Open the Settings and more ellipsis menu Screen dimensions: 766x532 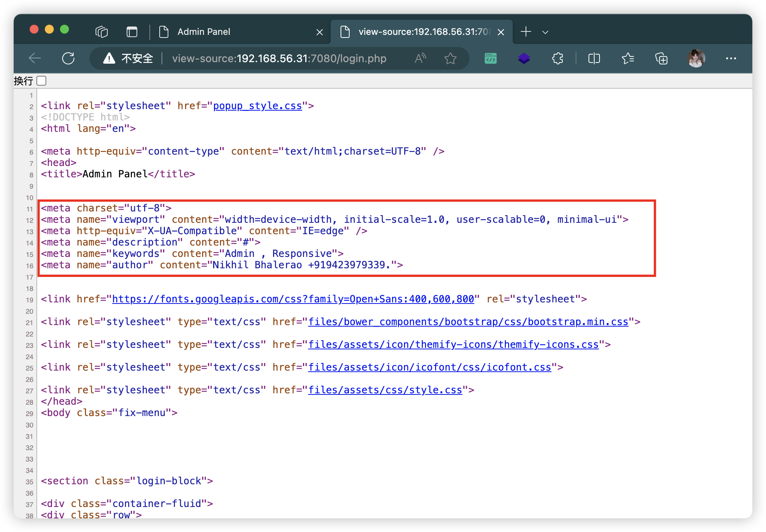pos(731,58)
